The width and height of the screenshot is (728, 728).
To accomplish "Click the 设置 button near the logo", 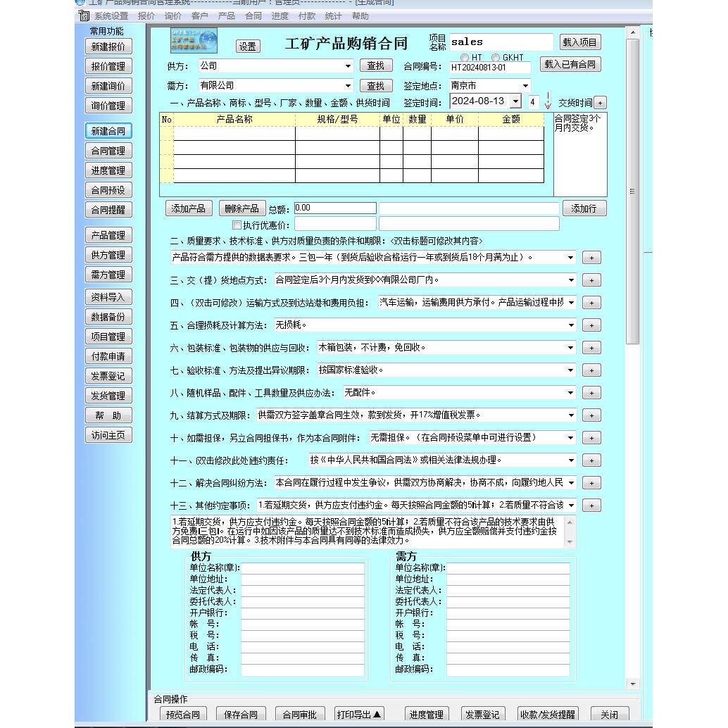I will point(247,46).
